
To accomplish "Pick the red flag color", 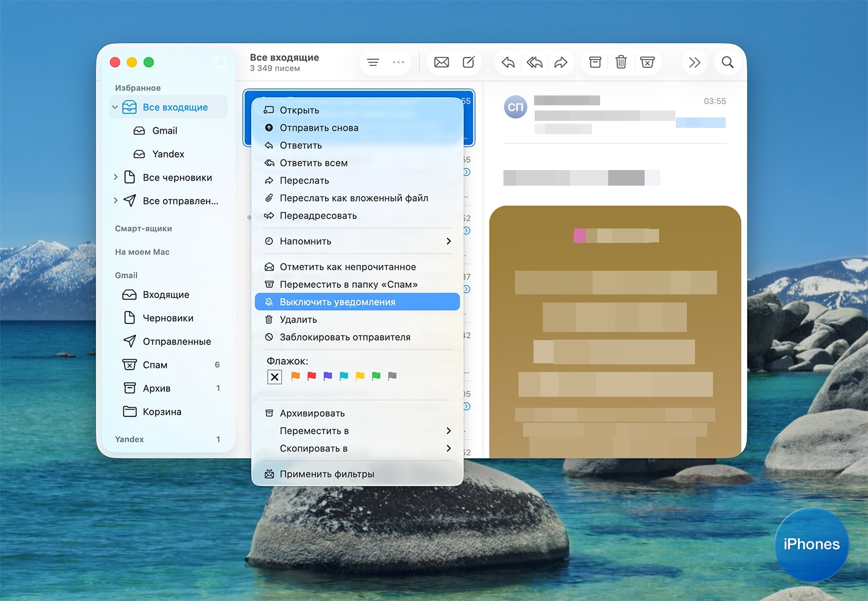I will [x=312, y=377].
